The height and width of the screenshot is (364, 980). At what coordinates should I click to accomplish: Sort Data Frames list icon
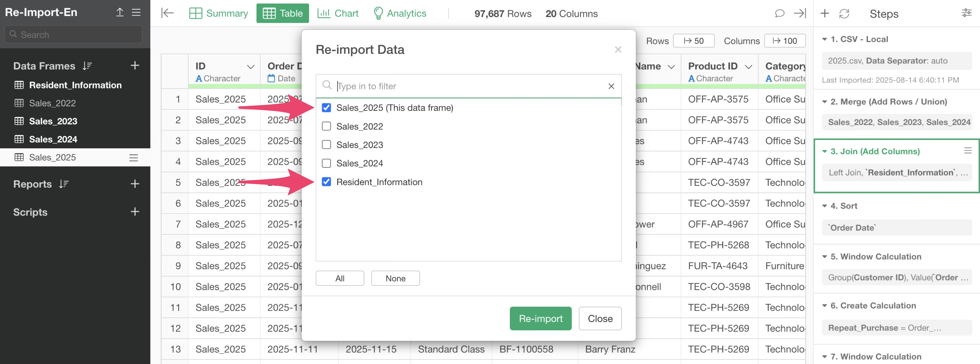[87, 66]
